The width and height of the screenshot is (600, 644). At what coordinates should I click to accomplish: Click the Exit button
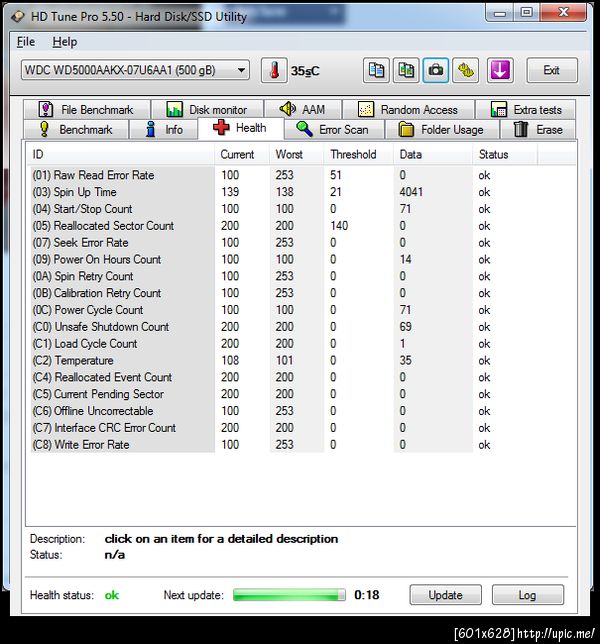[552, 70]
